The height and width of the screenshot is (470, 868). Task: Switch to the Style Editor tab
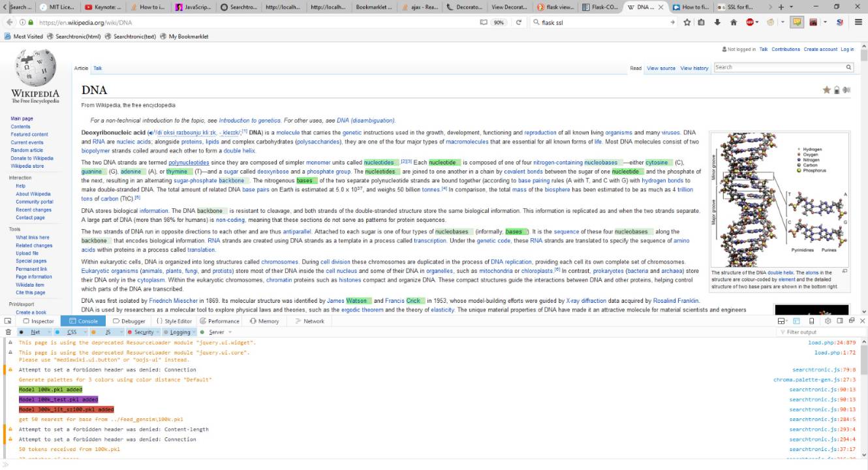coord(174,321)
